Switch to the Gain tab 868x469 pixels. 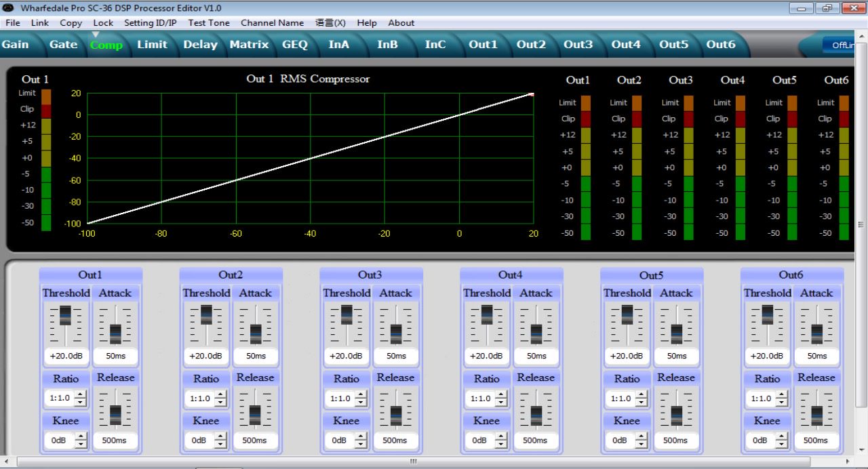(x=16, y=44)
